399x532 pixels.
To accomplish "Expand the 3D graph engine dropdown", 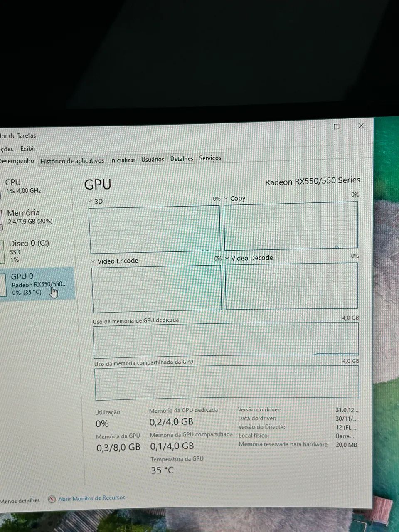I will click(x=91, y=202).
